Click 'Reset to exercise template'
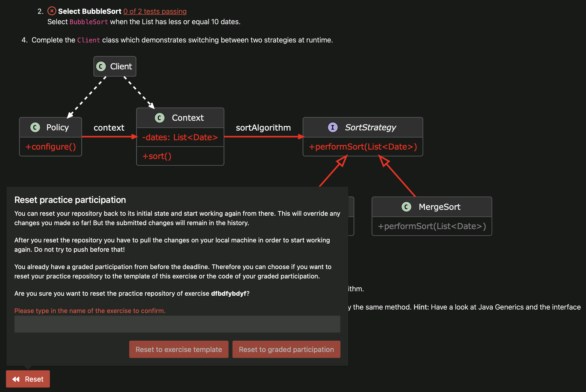 coord(178,349)
